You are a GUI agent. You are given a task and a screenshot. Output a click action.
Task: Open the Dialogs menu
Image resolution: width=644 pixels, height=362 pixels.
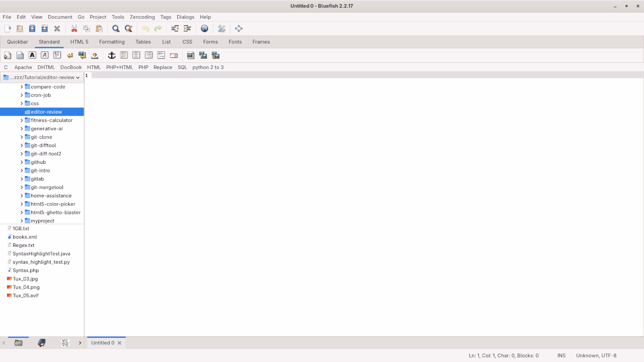[185, 17]
